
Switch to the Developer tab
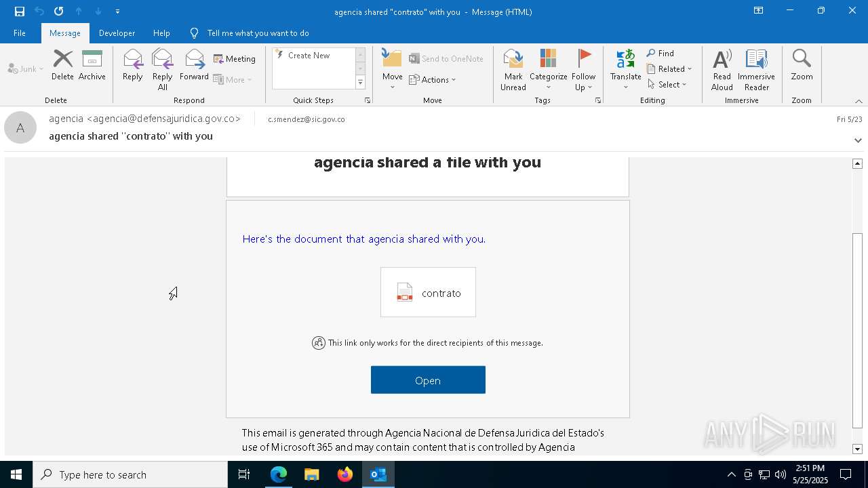(117, 33)
